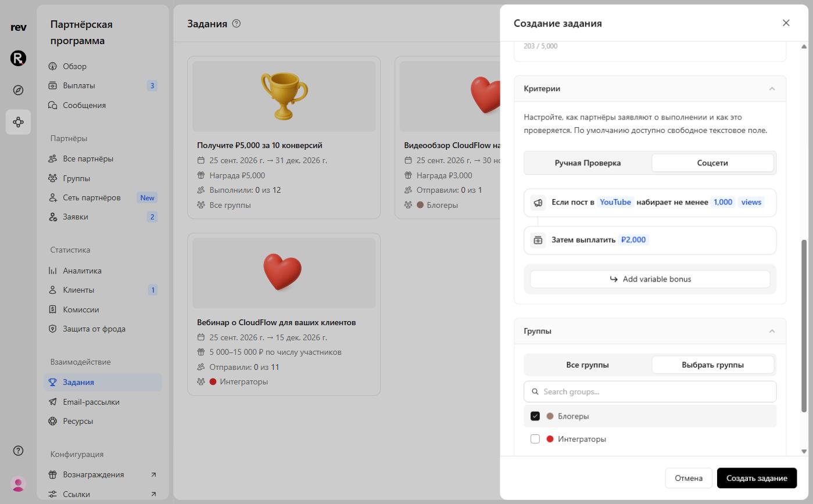Screen dimensions: 813x504
Task: Select the partner network nodes icon in the left rail
Action: 18,122
